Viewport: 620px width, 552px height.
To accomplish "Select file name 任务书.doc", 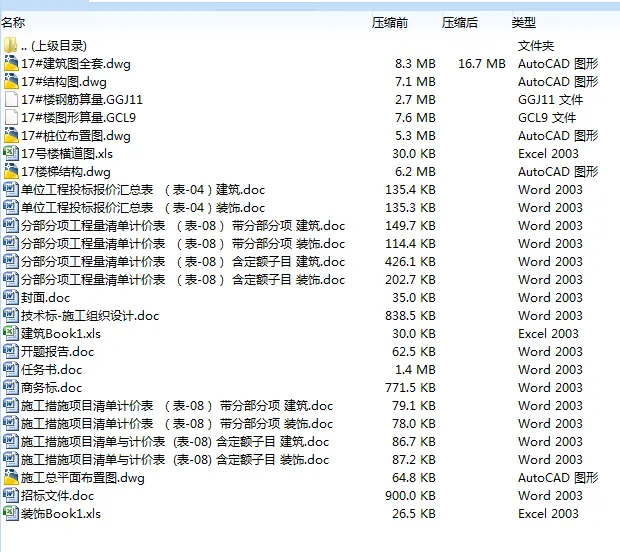I will (51, 370).
